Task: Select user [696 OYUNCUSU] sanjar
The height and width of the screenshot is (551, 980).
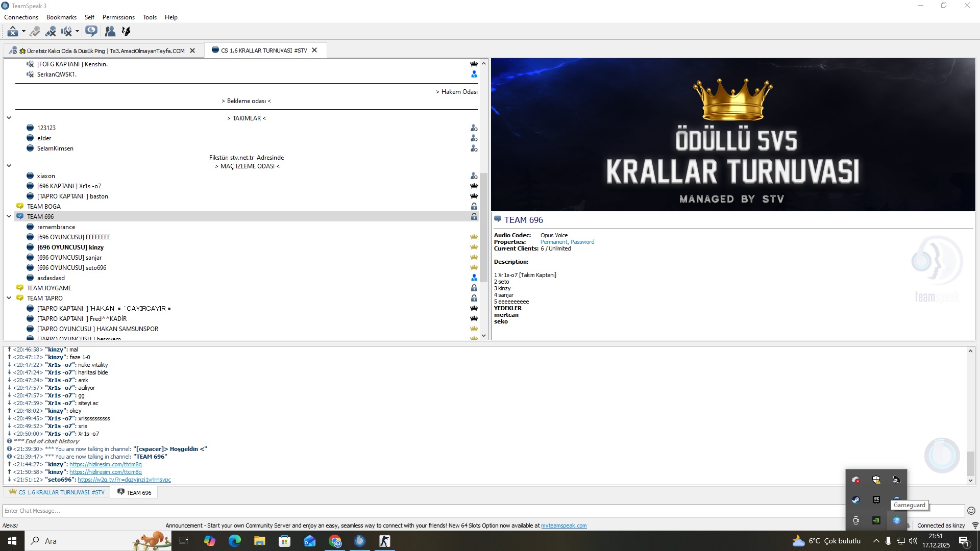Action: point(69,258)
